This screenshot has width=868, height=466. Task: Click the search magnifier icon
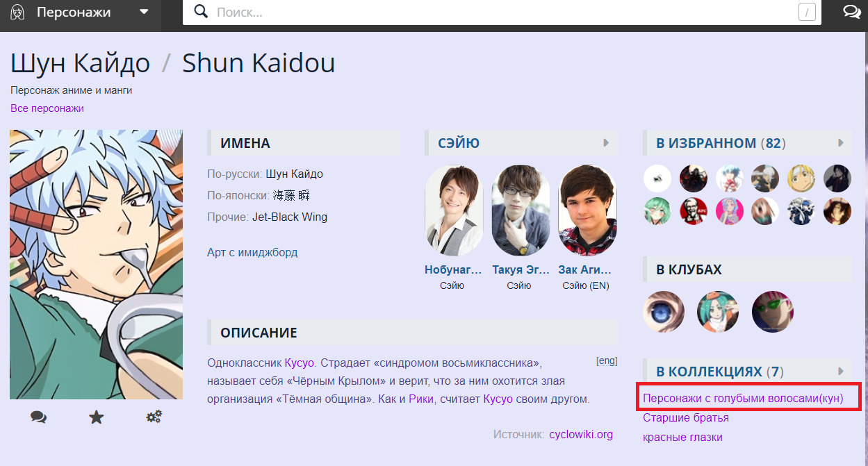pyautogui.click(x=201, y=12)
